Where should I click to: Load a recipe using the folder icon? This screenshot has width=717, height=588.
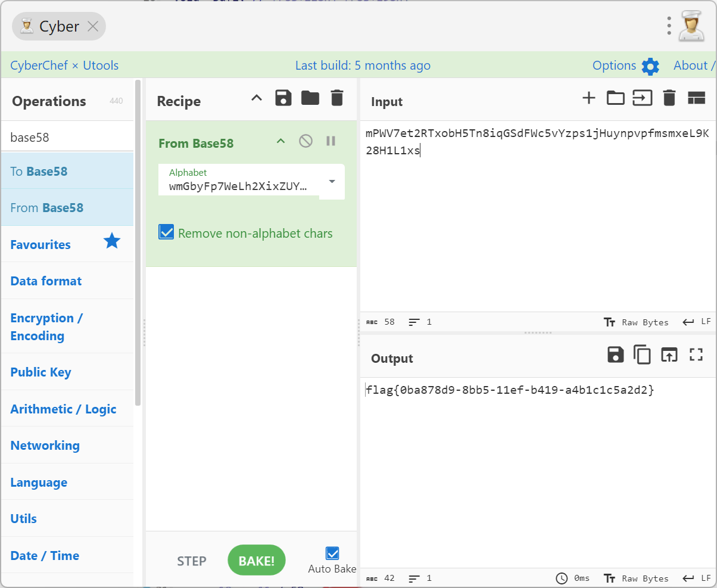(310, 98)
